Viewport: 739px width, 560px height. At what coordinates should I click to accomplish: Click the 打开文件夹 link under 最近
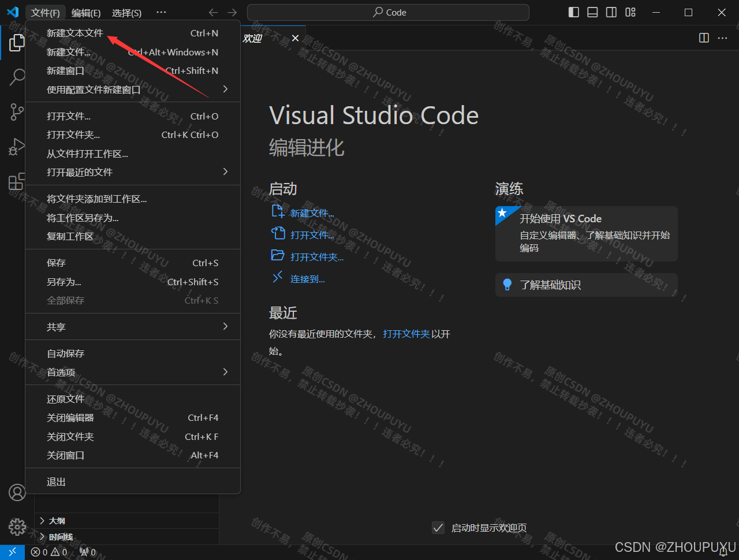[x=406, y=334]
